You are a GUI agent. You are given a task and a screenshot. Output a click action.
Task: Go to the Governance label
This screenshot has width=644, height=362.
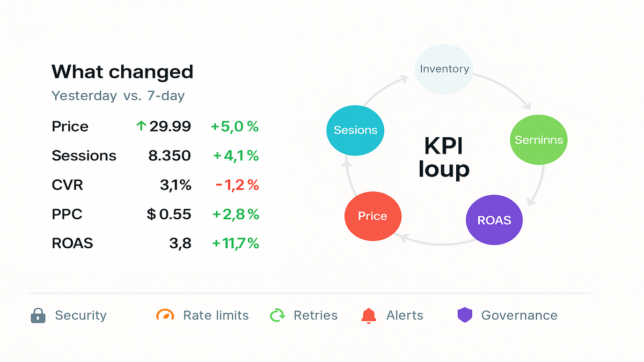click(x=519, y=315)
